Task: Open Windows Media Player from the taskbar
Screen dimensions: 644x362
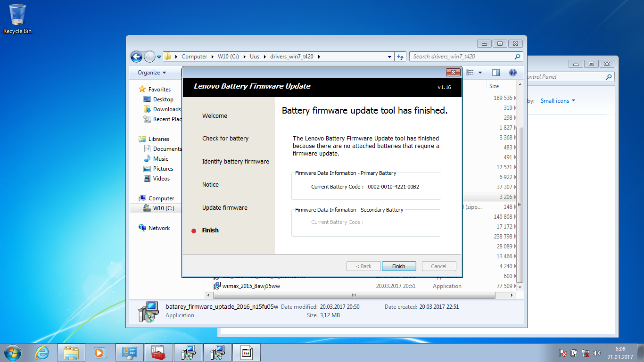Action: point(99,353)
